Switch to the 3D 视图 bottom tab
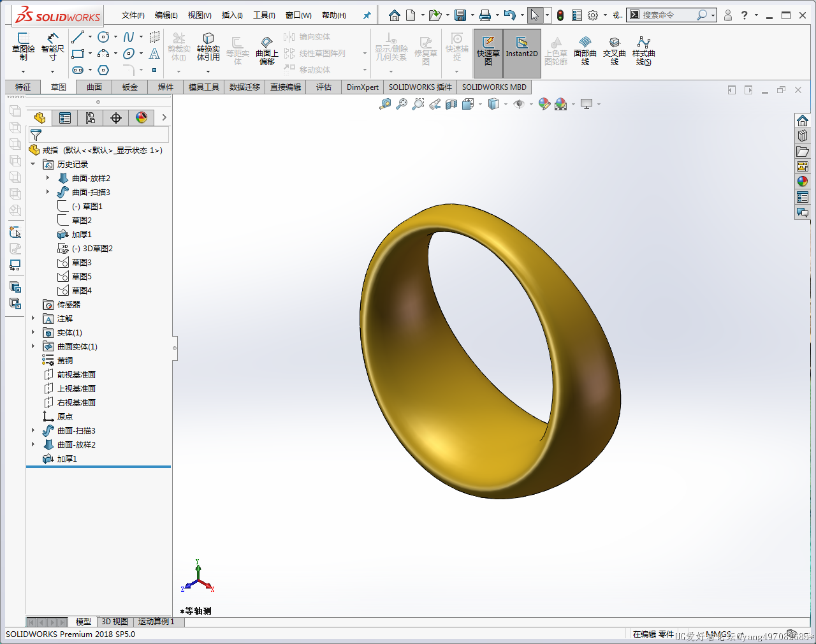The width and height of the screenshot is (816, 644). [x=115, y=622]
